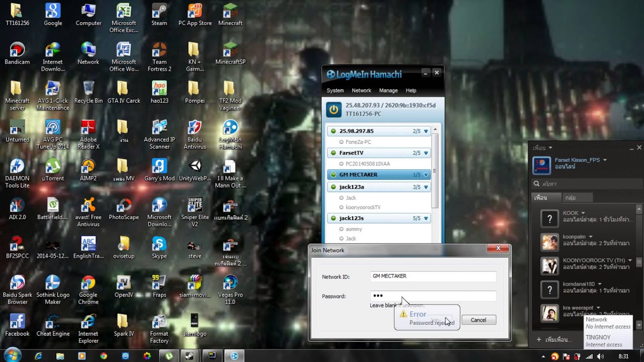Open the Baidu Antivirus desktop icon
This screenshot has width=644, height=362.
[194, 135]
